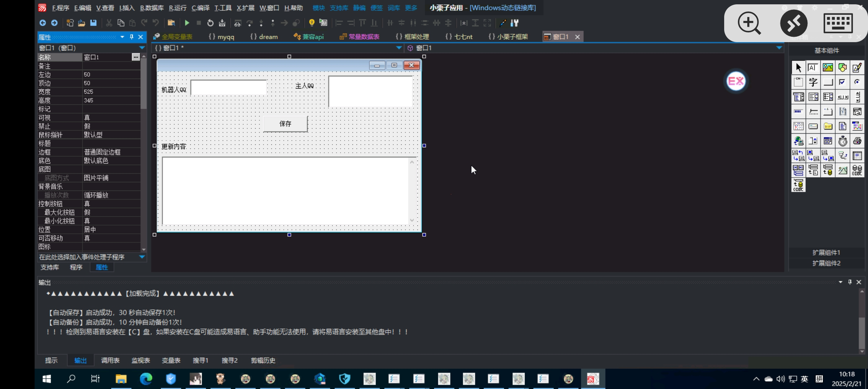Select the picture box component in toolbox
This screenshot has width=868, height=389.
[828, 68]
